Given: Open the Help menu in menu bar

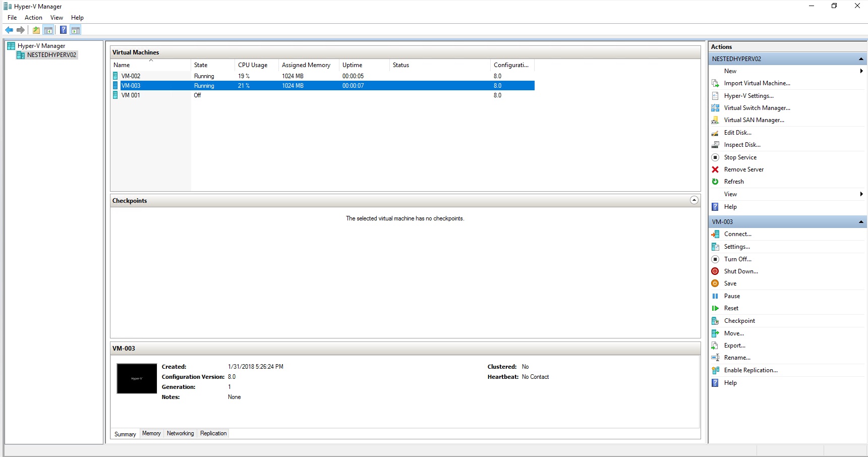Looking at the screenshot, I should [x=77, y=18].
